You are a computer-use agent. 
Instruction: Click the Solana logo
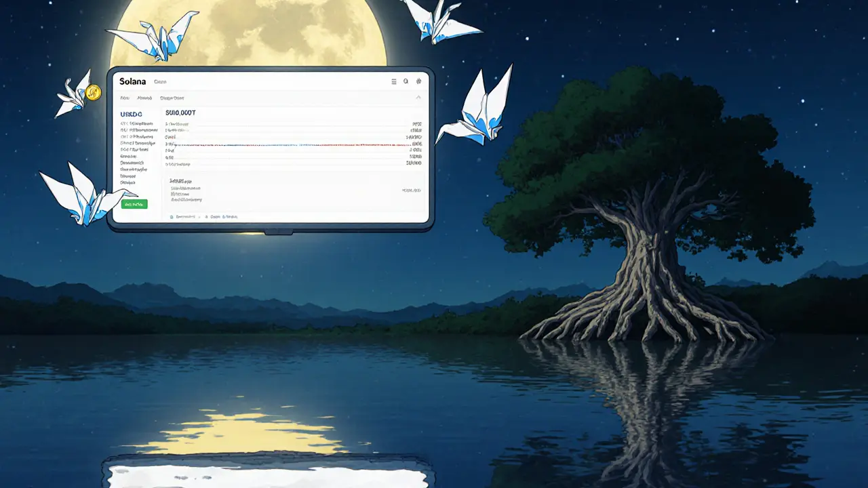point(133,81)
